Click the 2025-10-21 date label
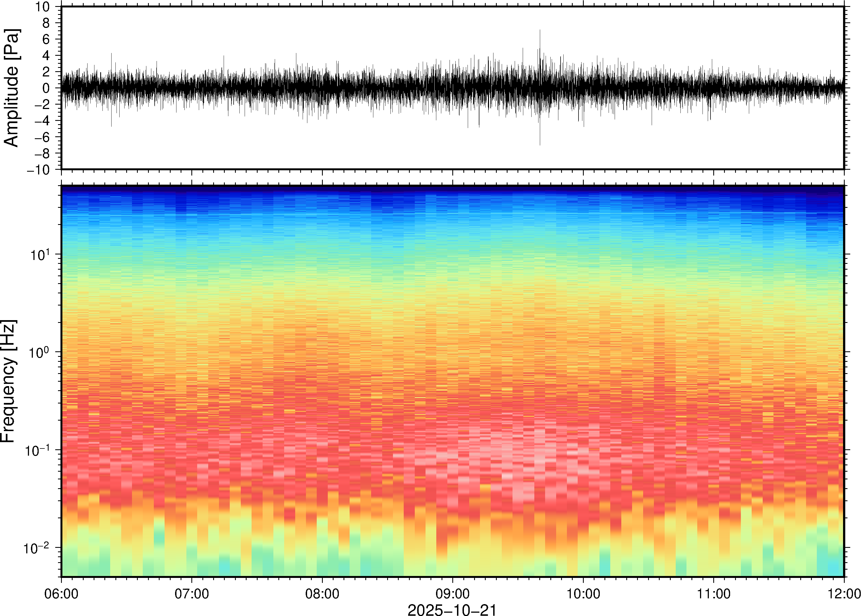Viewport: 861px width, 616px height. [x=452, y=610]
